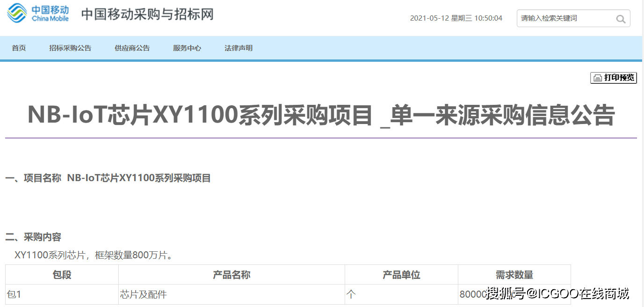644x307 pixels.
Task: Click the 产品名称 column header
Action: 232,275
